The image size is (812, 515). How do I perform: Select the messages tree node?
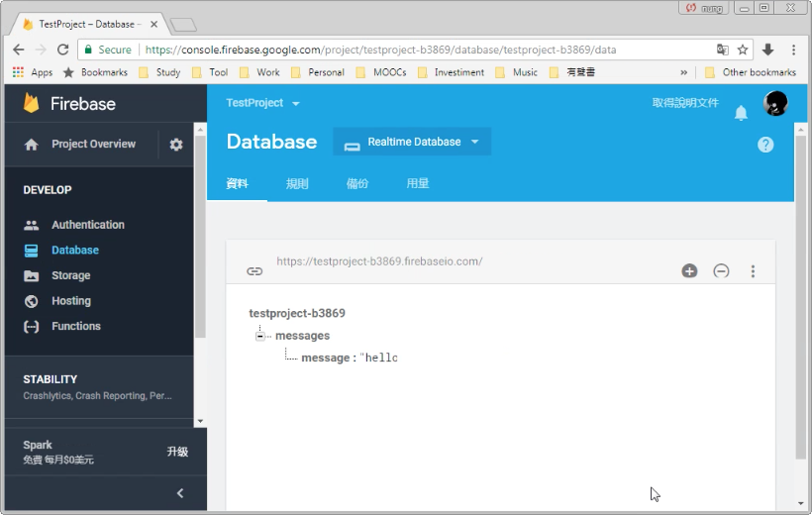pos(302,336)
